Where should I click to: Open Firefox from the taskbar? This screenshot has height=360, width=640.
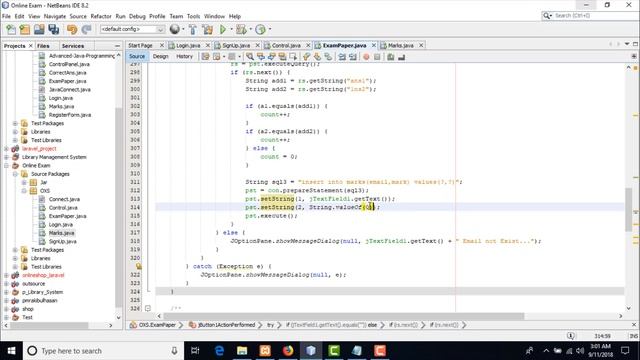288,351
